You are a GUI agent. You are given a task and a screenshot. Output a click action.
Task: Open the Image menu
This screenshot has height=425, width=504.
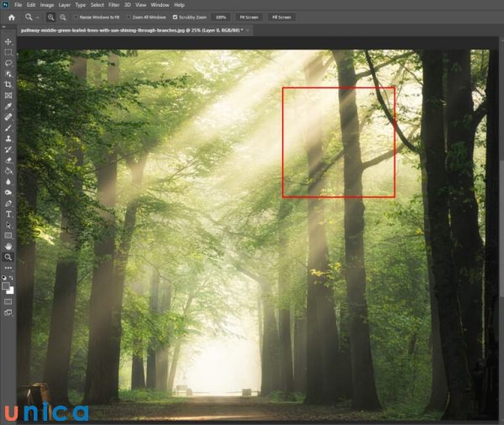click(47, 5)
